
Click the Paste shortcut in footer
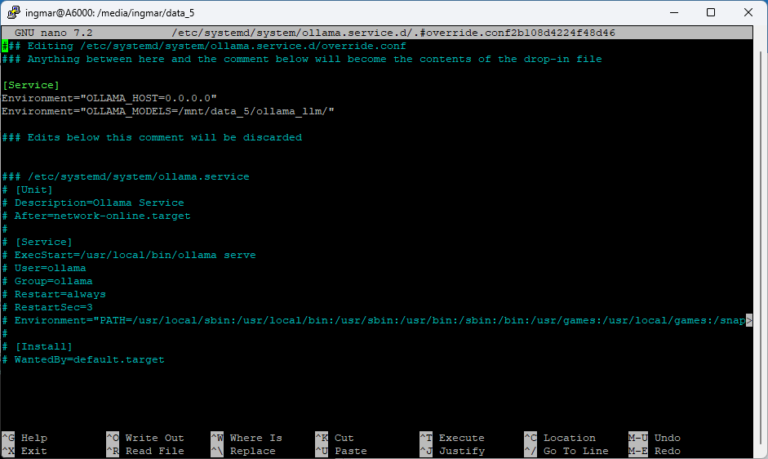(x=350, y=451)
